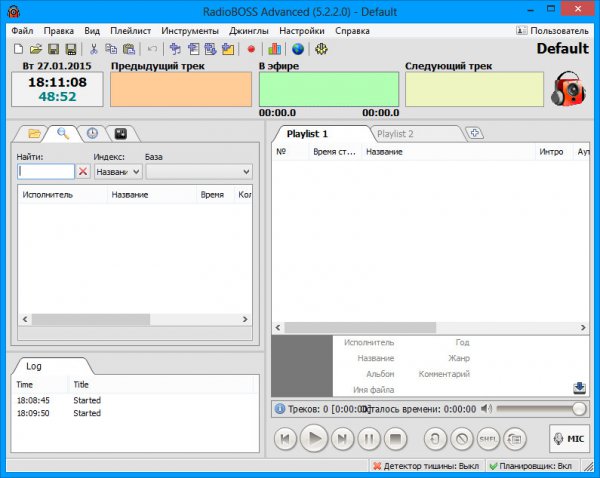Image resolution: width=600 pixels, height=478 pixels.
Task: Click the clock time display 18:11:08
Action: (x=57, y=82)
